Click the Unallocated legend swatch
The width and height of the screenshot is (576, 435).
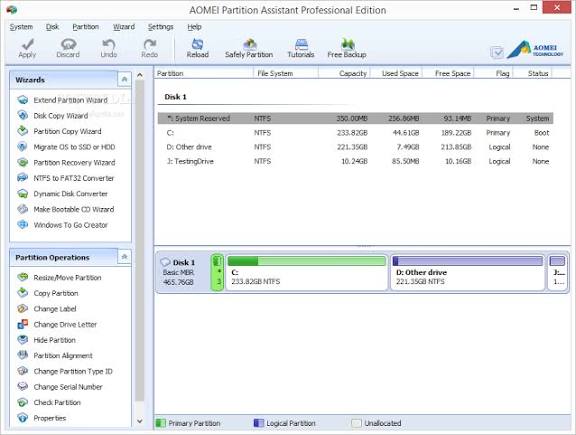356,423
